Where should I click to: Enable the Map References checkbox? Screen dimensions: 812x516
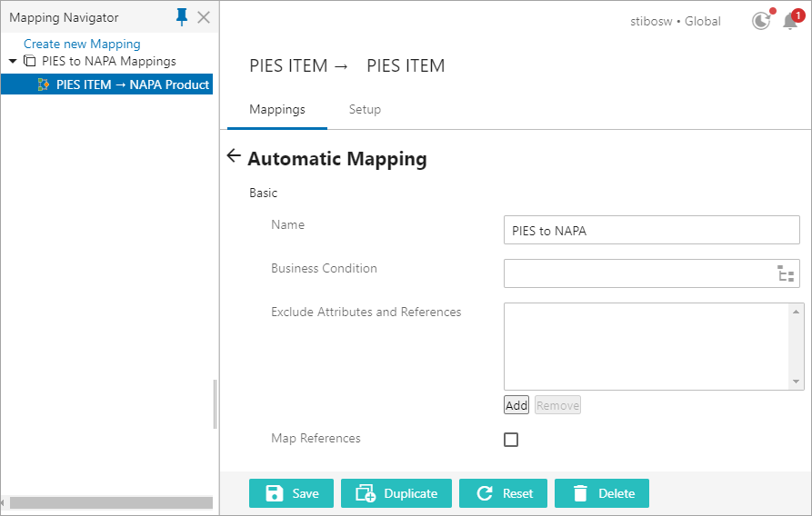pyautogui.click(x=511, y=440)
